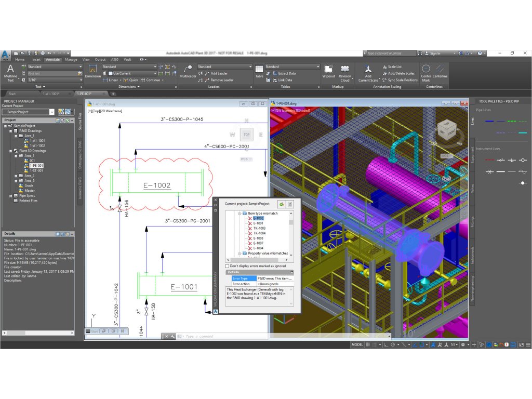Collapse the Item type mismatch node
This screenshot has height=399, width=532.
[240, 214]
